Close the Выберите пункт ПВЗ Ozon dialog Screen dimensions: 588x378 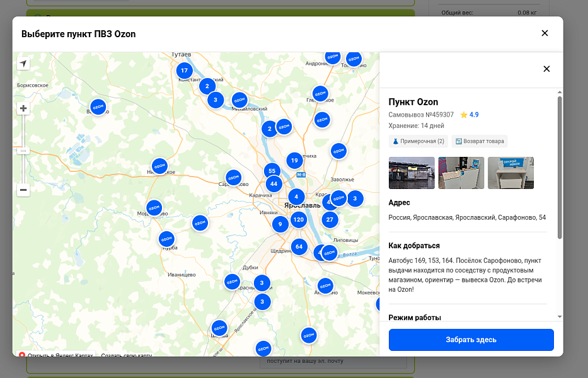[x=545, y=33]
